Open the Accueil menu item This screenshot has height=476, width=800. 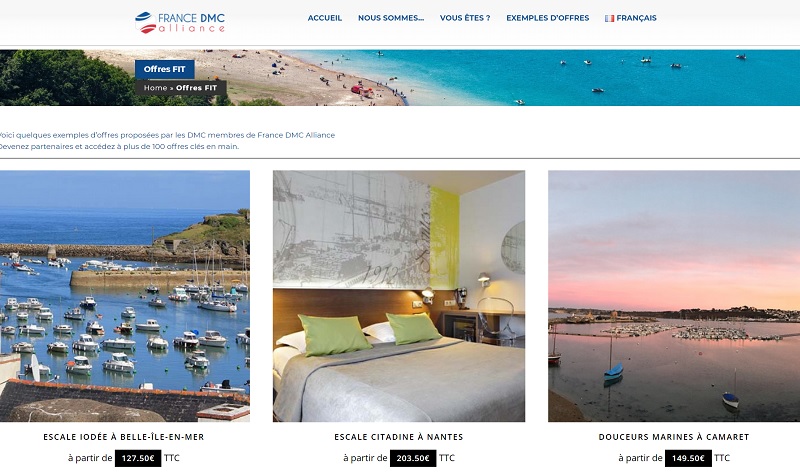[x=324, y=18]
